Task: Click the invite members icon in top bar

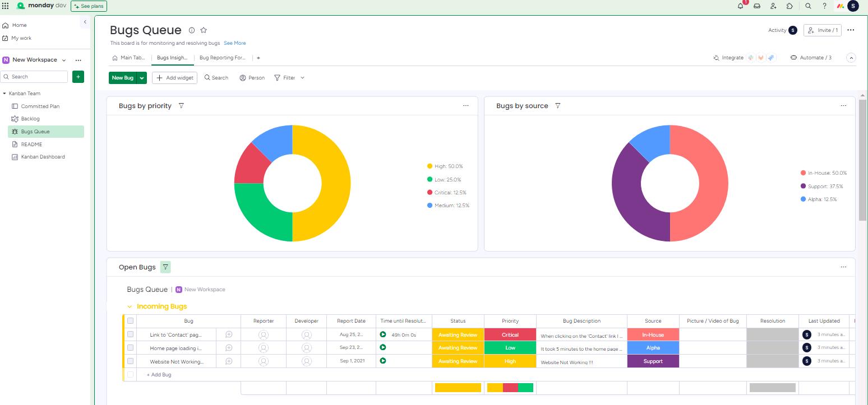Action: pyautogui.click(x=773, y=6)
